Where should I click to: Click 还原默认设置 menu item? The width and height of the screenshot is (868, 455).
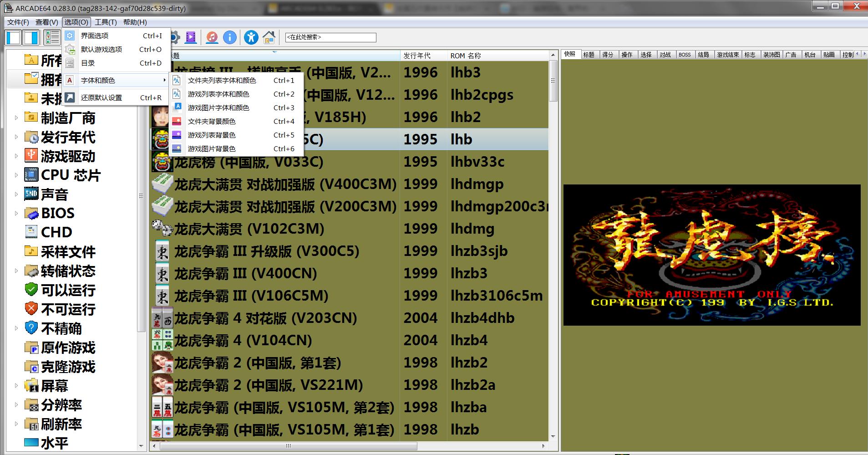click(102, 97)
